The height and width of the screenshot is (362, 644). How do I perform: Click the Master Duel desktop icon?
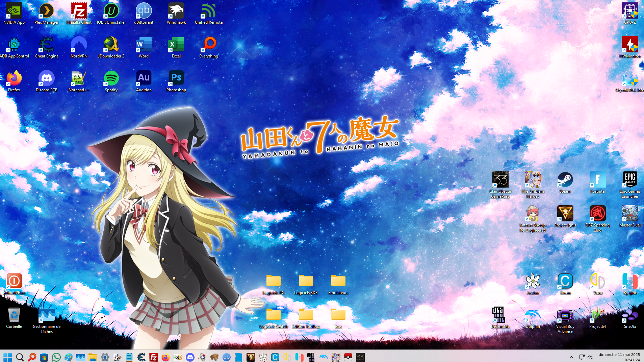(630, 216)
